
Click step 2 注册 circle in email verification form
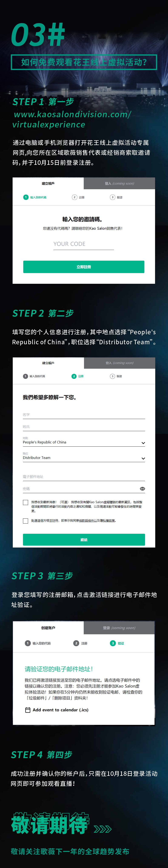pyautogui.click(x=76, y=643)
